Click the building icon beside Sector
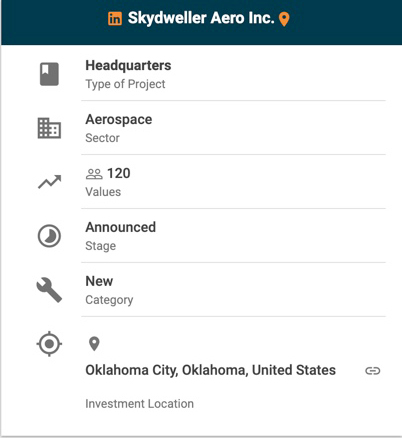Viewport: 402px width, 438px height. (49, 128)
